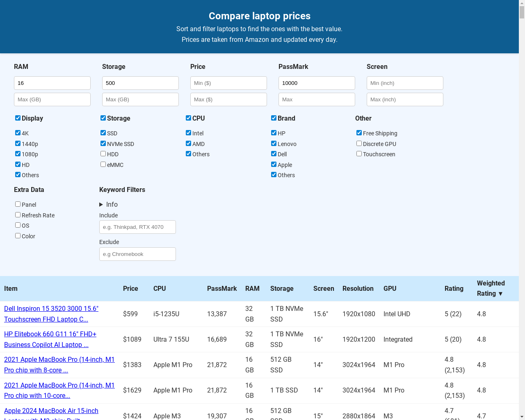Show the OS extra data column
The height and width of the screenshot is (420, 525).
(18, 225)
